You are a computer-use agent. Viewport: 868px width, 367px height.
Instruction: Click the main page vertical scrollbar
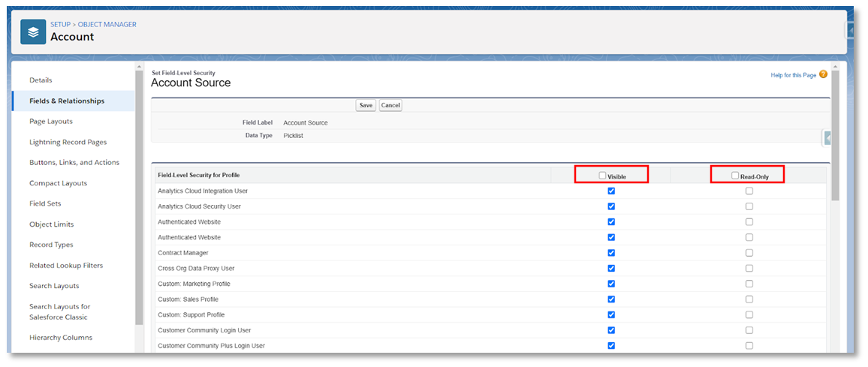(x=836, y=136)
